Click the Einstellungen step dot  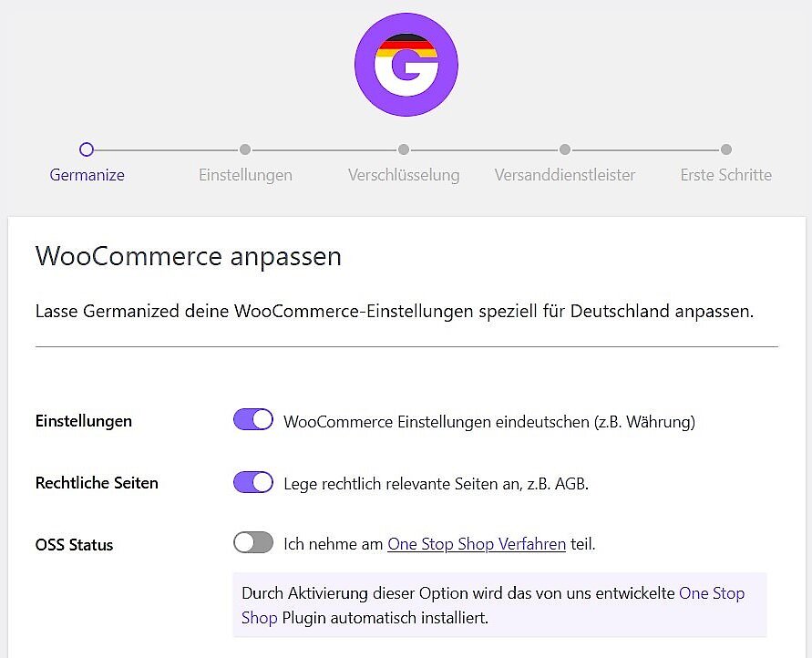pos(245,149)
